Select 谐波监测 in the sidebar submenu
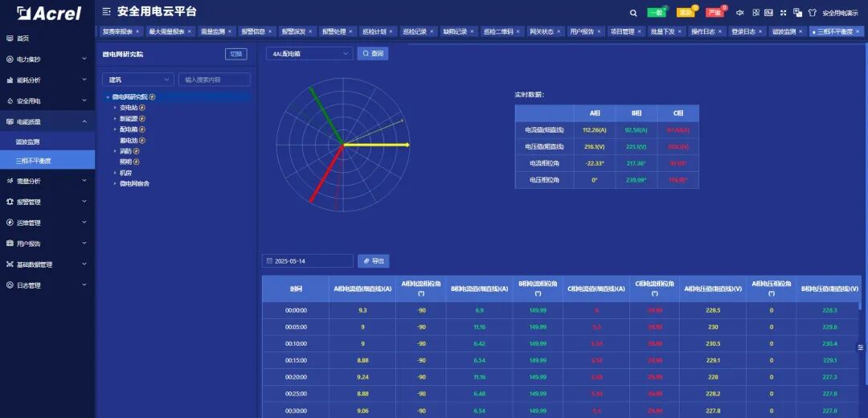This screenshot has height=418, width=868. (x=28, y=141)
